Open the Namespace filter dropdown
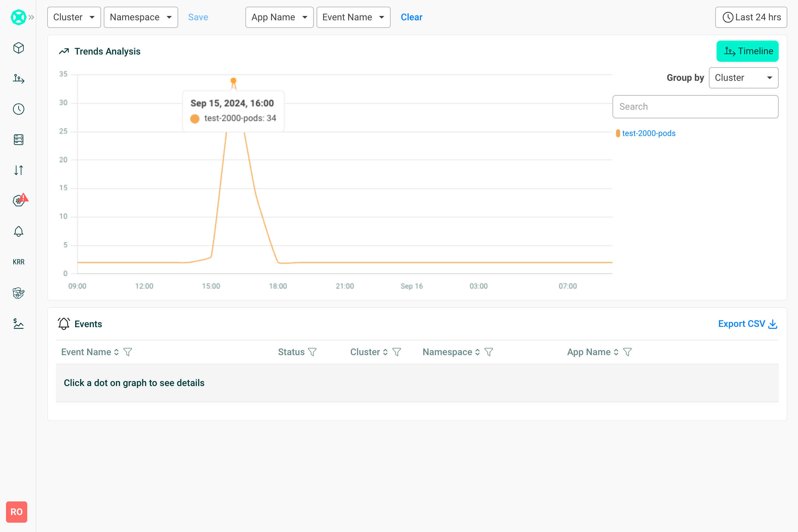The width and height of the screenshot is (798, 532). click(x=141, y=17)
